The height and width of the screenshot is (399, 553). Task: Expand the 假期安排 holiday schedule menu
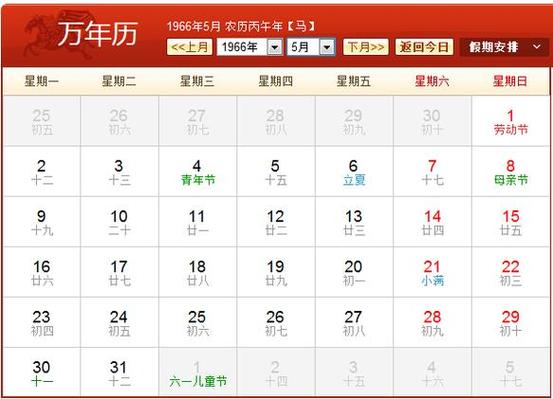pos(504,47)
